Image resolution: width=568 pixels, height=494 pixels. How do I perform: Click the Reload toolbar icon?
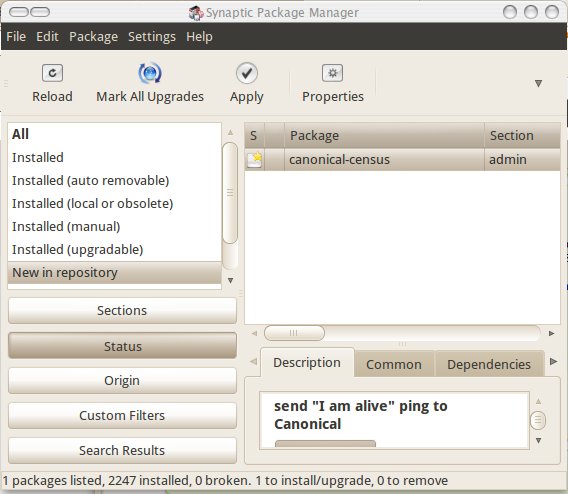52,73
